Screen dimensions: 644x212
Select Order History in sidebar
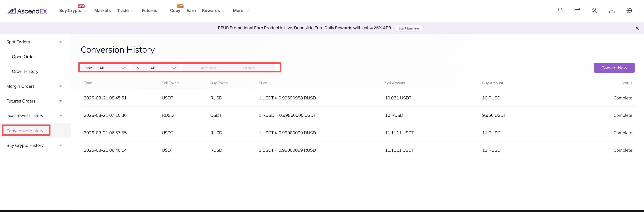click(25, 72)
